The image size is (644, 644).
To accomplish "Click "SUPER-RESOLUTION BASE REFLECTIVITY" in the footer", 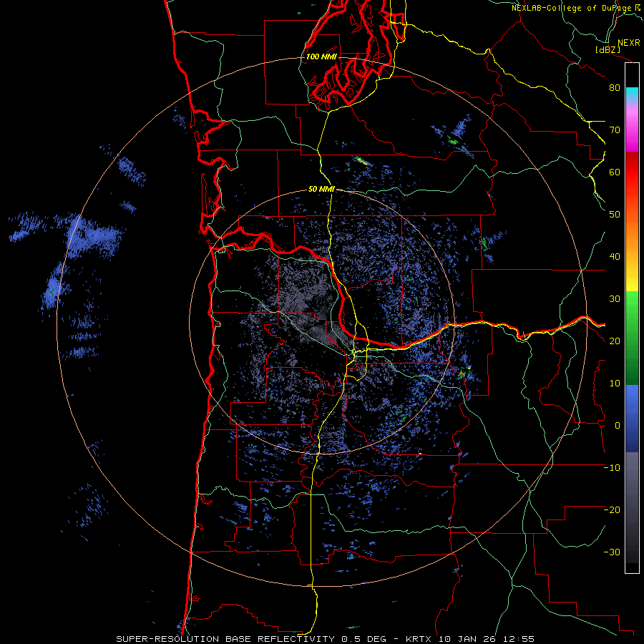I will click(x=225, y=639).
